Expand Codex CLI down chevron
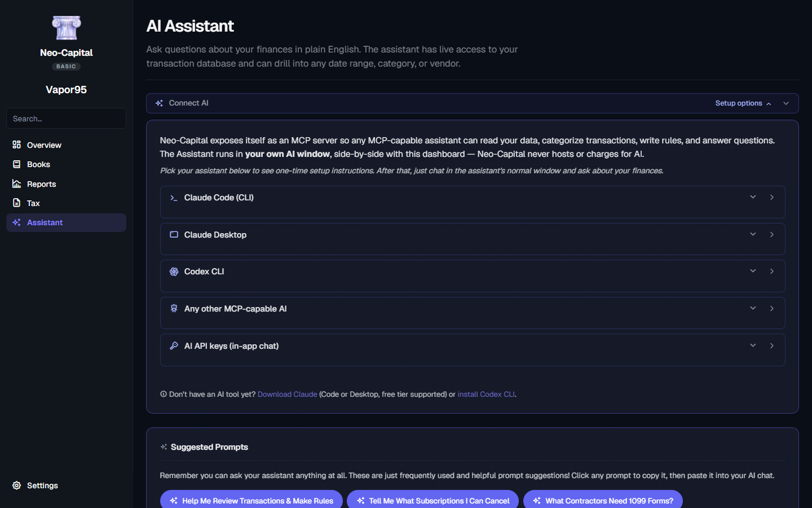812x508 pixels. 753,271
